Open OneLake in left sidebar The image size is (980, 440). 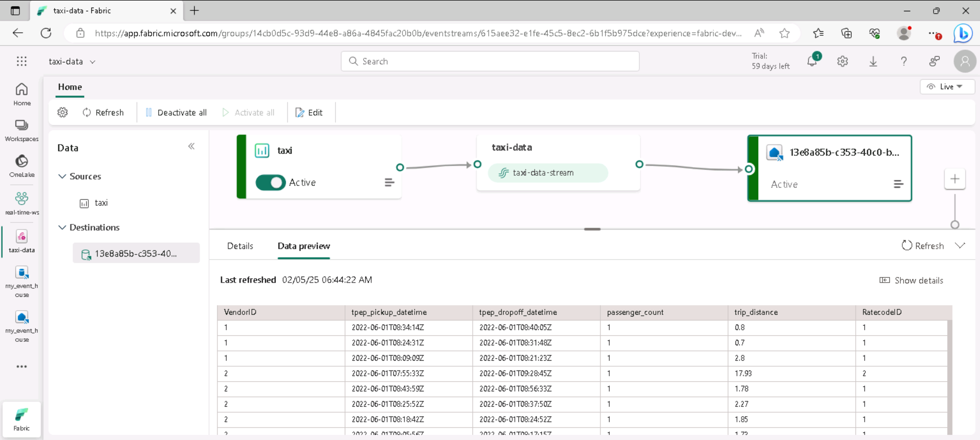(22, 166)
